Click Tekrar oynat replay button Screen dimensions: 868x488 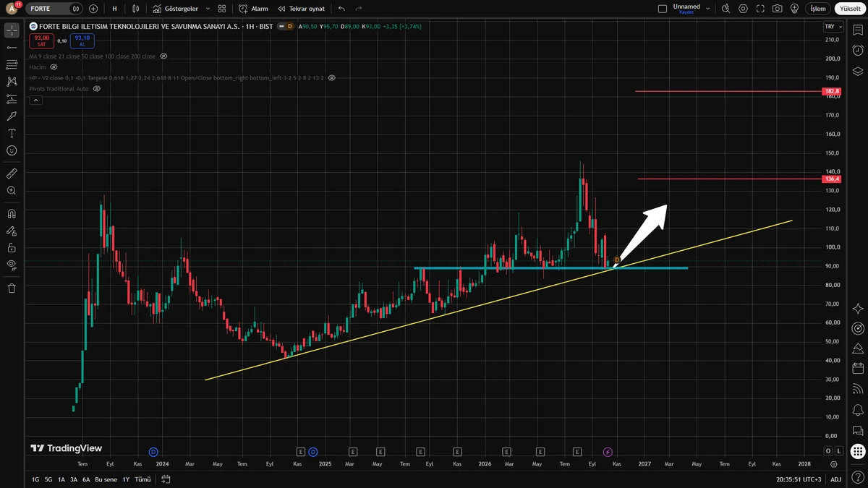(301, 9)
